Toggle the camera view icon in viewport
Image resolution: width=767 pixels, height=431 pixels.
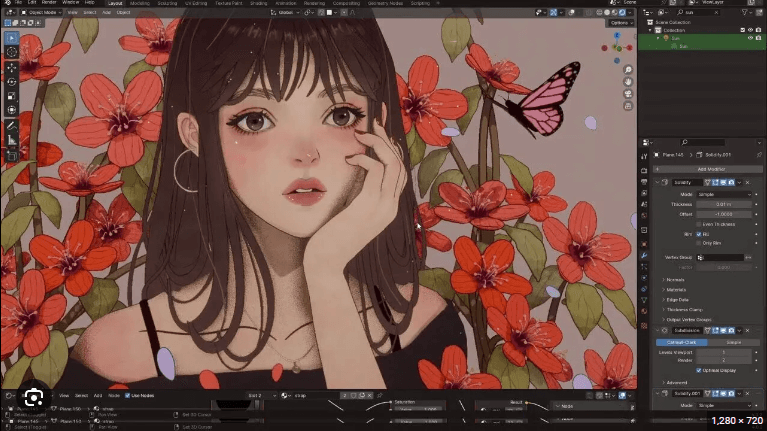[x=629, y=94]
